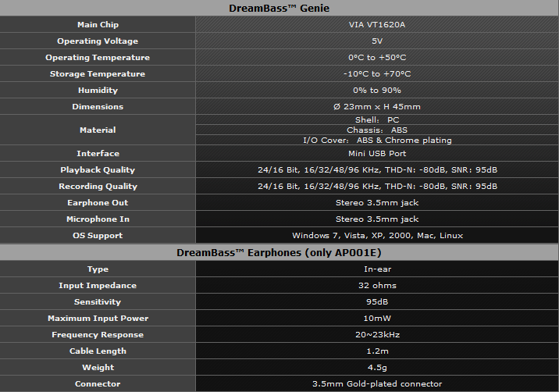
Task: Select the Humidity label
Action: [98, 91]
